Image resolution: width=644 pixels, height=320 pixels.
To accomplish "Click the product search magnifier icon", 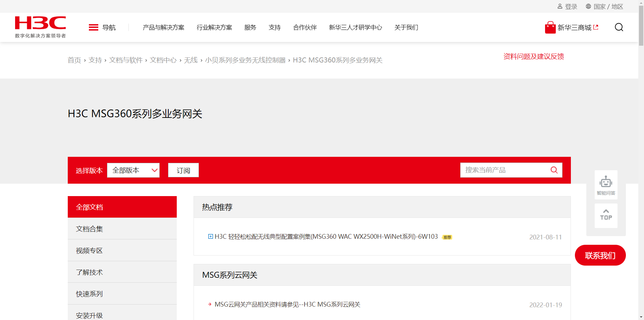I will 554,170.
